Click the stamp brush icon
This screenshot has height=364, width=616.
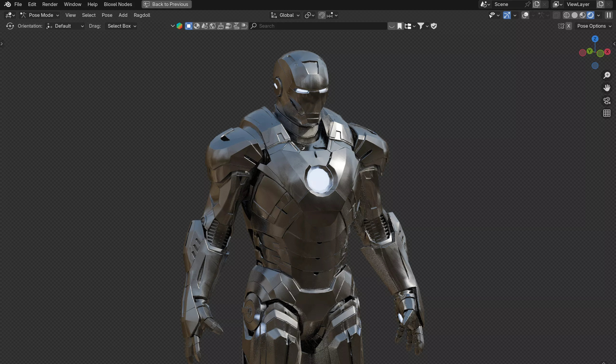[220, 26]
